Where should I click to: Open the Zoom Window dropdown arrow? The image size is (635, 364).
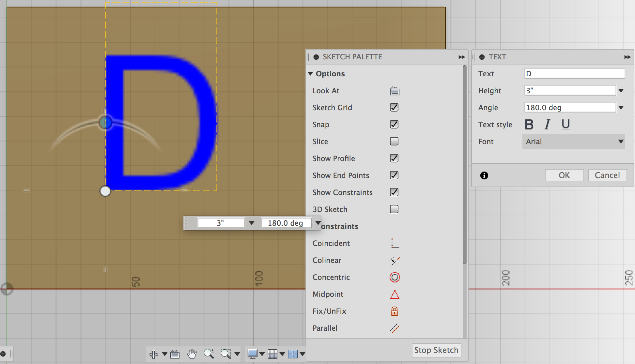[237, 354]
